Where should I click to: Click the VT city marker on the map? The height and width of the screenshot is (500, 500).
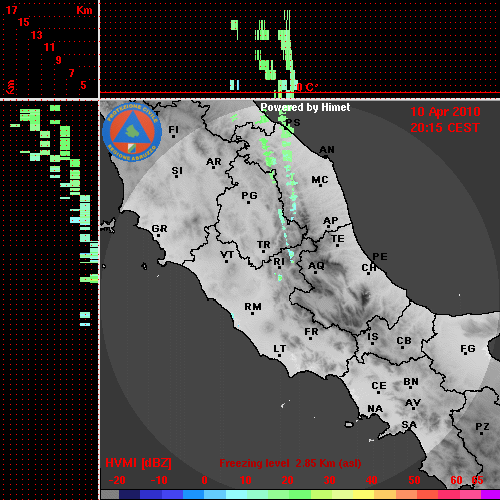(x=227, y=261)
